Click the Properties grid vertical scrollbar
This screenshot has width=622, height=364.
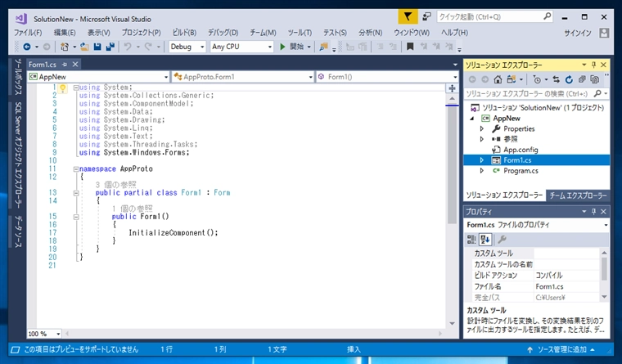coord(605,268)
